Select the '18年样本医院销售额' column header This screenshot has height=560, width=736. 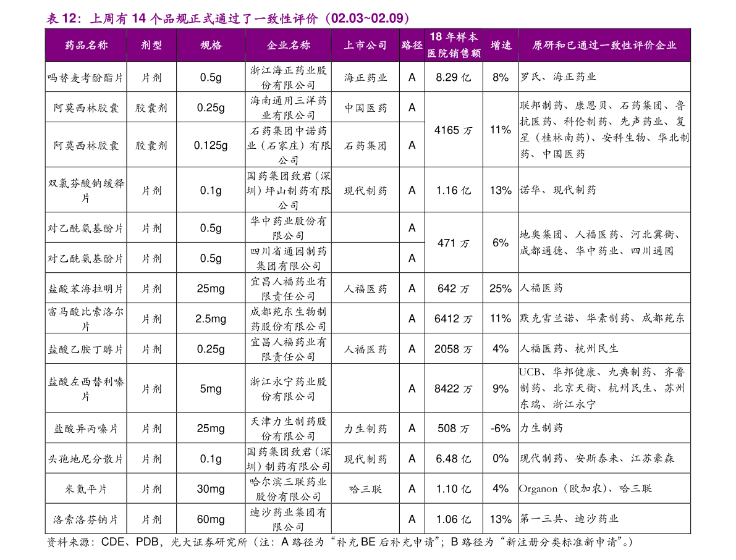(454, 45)
